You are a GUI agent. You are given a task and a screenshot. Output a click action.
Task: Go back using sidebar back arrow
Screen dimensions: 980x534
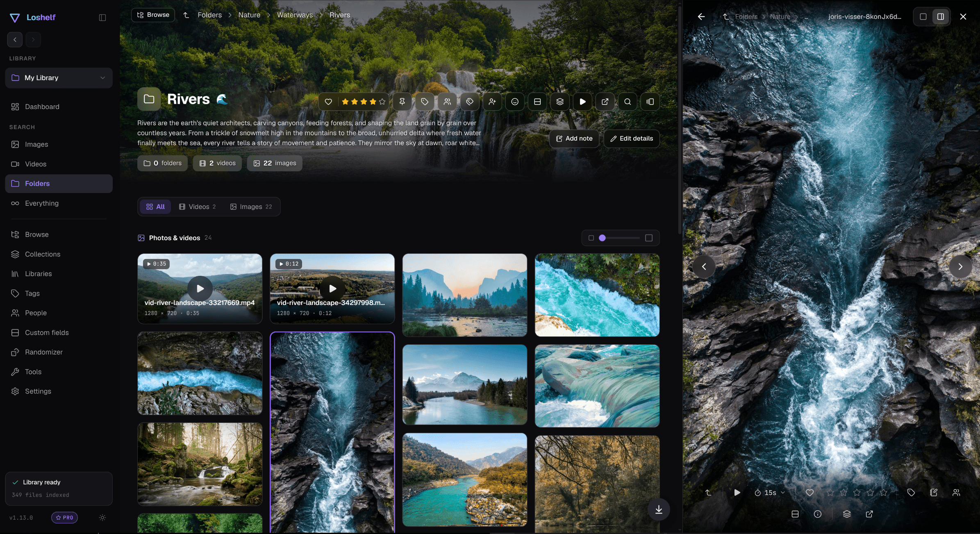(x=15, y=40)
